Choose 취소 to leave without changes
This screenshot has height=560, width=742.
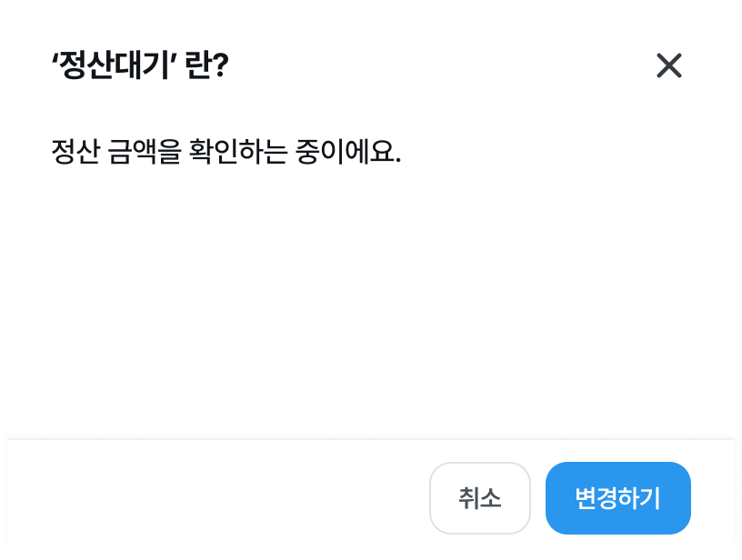479,498
